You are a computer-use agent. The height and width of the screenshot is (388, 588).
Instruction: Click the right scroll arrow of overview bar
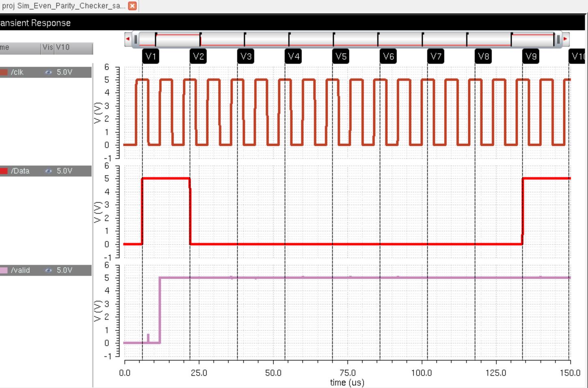[x=565, y=39]
